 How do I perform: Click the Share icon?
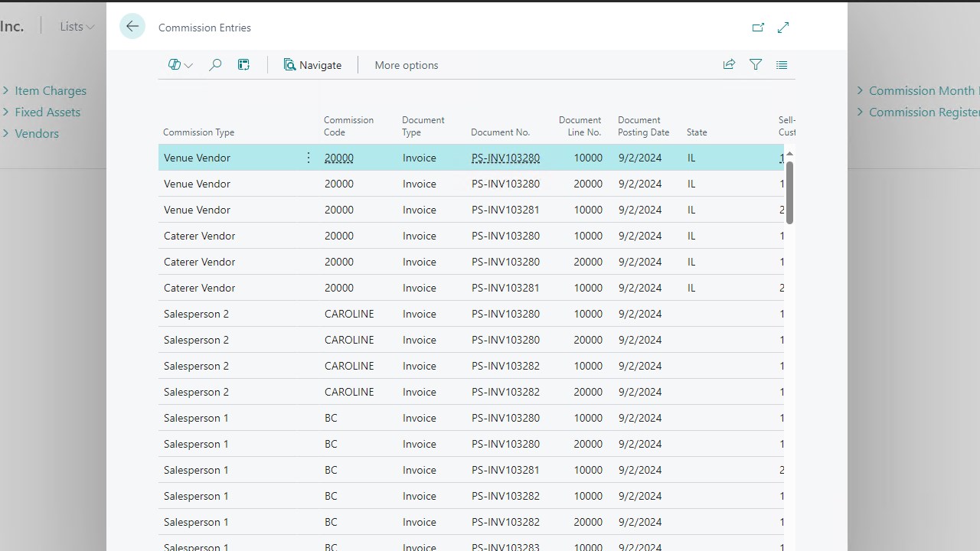pyautogui.click(x=729, y=65)
